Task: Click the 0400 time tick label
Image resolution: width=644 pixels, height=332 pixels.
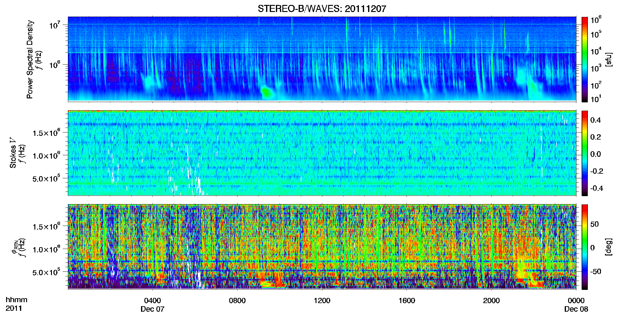Action: [152, 301]
